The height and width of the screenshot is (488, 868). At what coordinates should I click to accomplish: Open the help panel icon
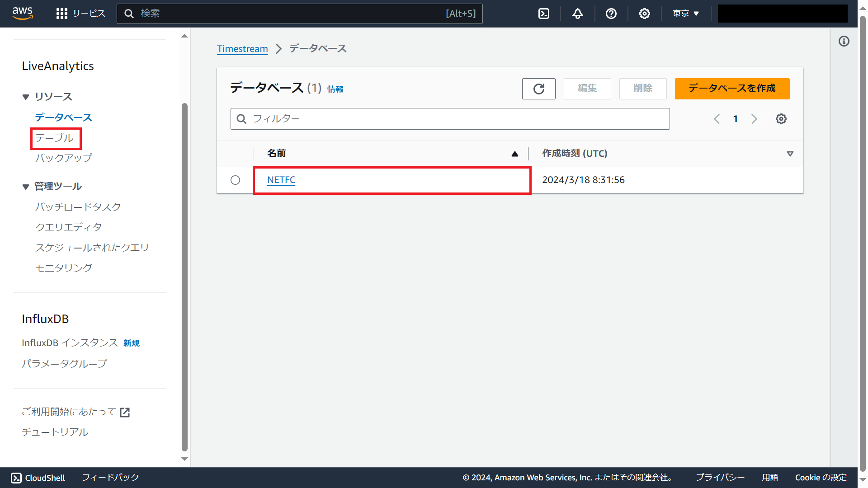(x=611, y=14)
